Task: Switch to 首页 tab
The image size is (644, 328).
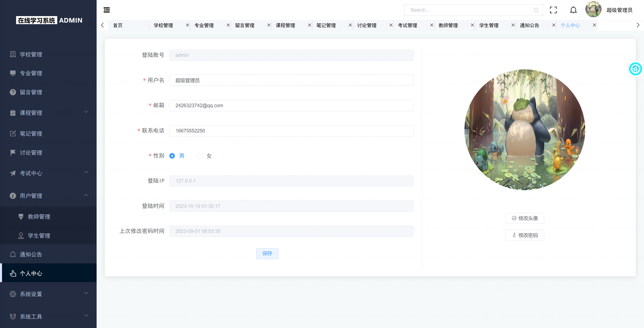Action: point(118,25)
